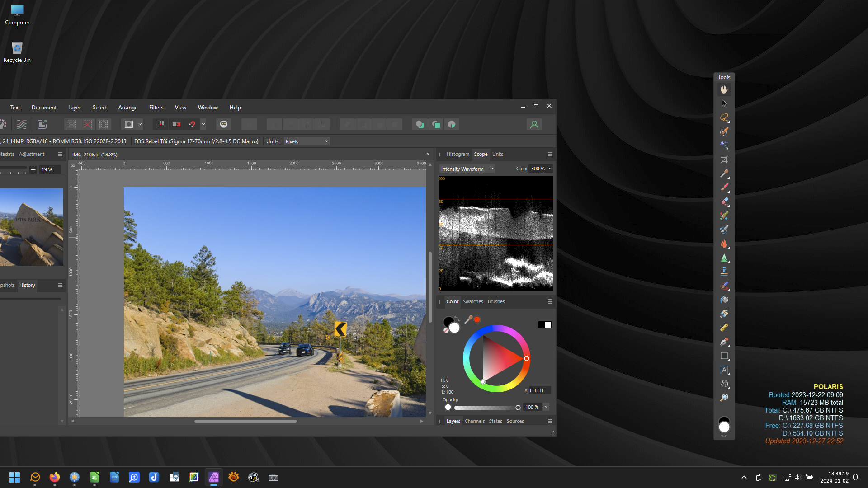Viewport: 868px width, 488px height.
Task: Switch to the Liquify persona icon
Action: coord(22,124)
